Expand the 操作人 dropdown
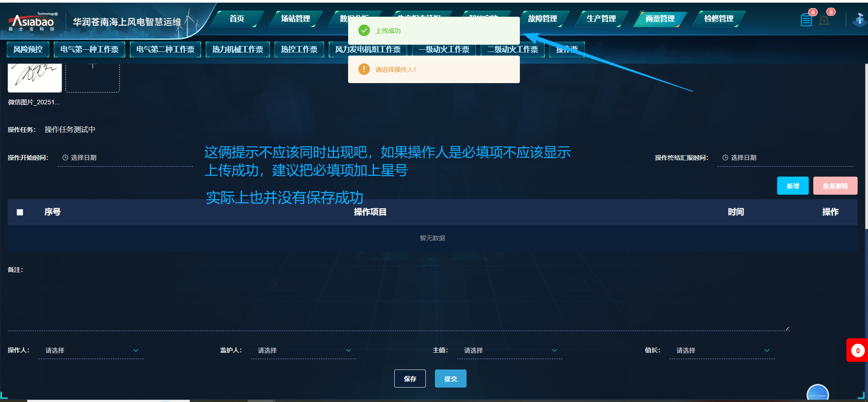 coord(91,351)
